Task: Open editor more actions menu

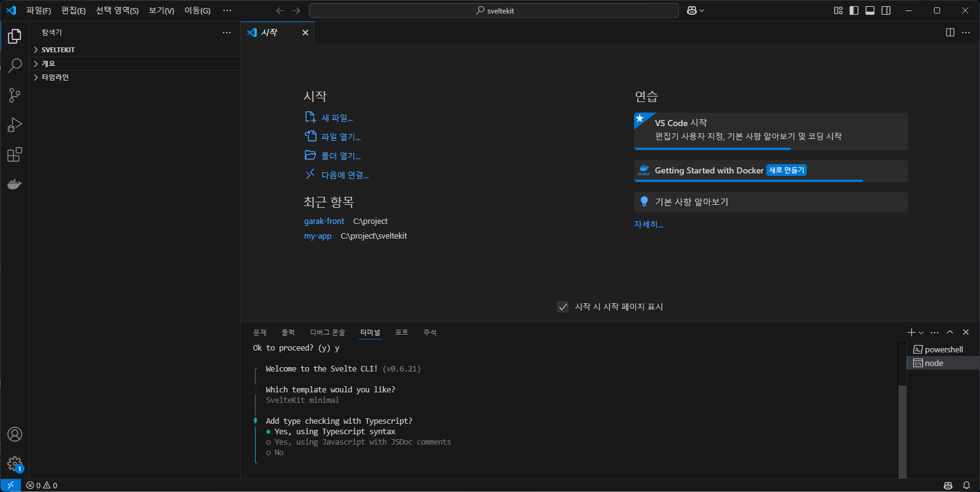Action: pos(966,33)
